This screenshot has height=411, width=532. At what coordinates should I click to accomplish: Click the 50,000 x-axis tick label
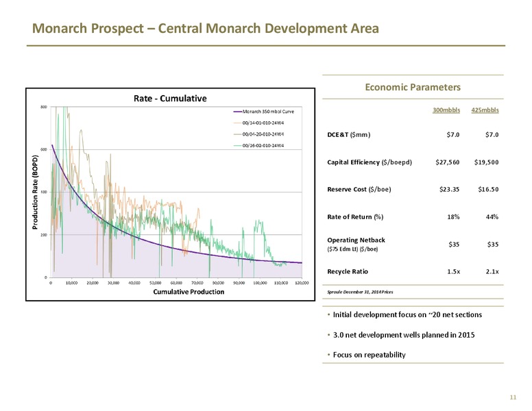[x=155, y=283]
